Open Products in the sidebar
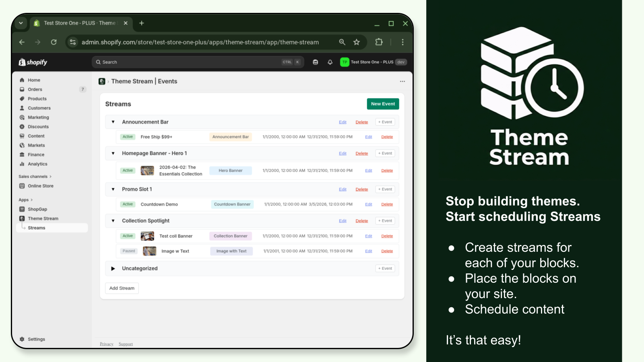Viewport: 644px width, 362px height. coord(37,99)
